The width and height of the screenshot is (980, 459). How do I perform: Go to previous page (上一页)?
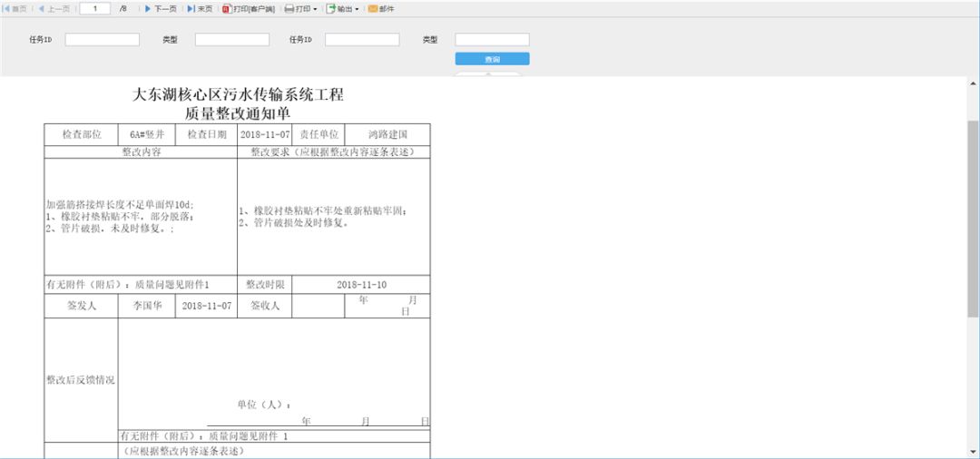(54, 9)
